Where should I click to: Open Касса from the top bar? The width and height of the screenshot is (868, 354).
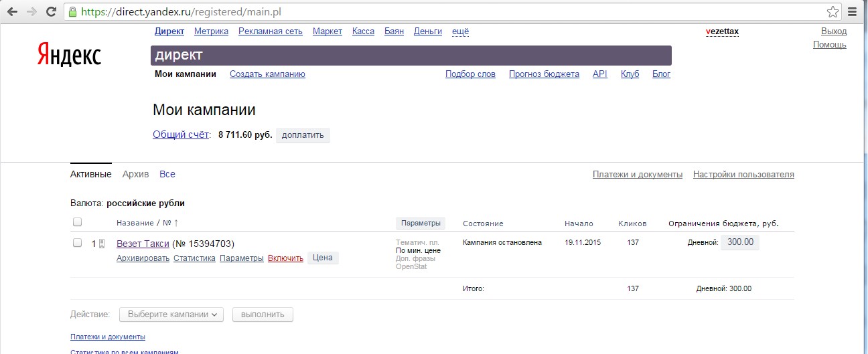pyautogui.click(x=363, y=31)
